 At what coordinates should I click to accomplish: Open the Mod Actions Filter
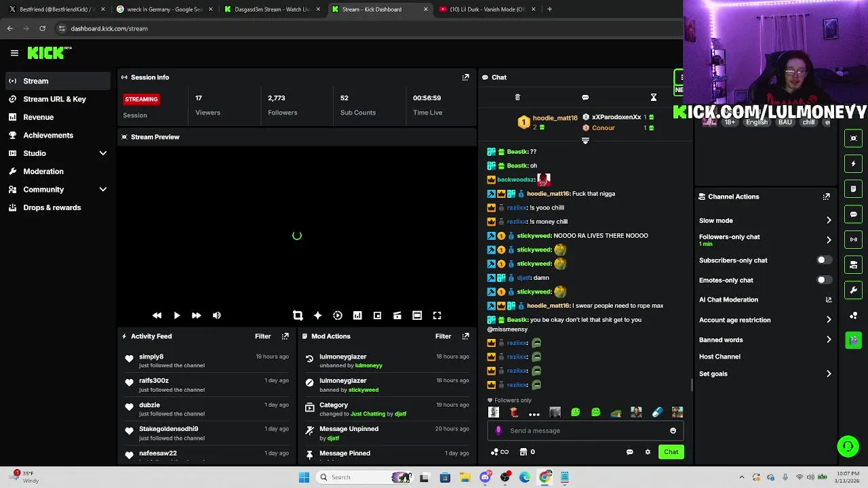pos(443,336)
